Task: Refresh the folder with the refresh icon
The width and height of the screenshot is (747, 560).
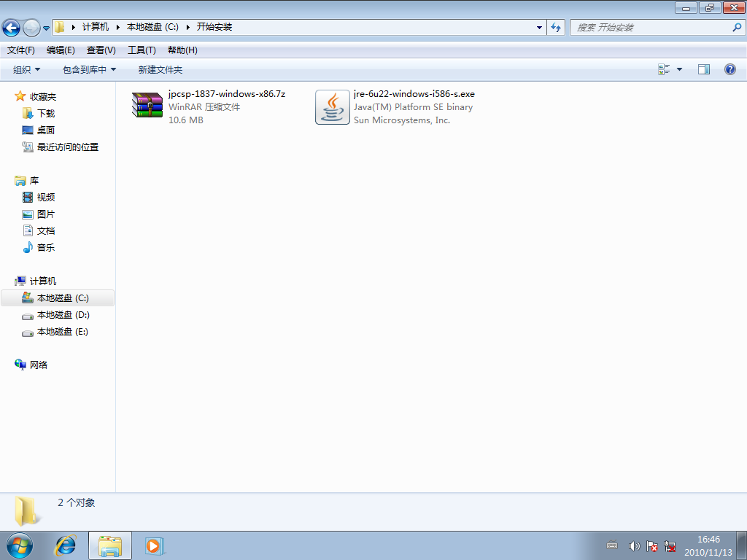Action: (556, 28)
